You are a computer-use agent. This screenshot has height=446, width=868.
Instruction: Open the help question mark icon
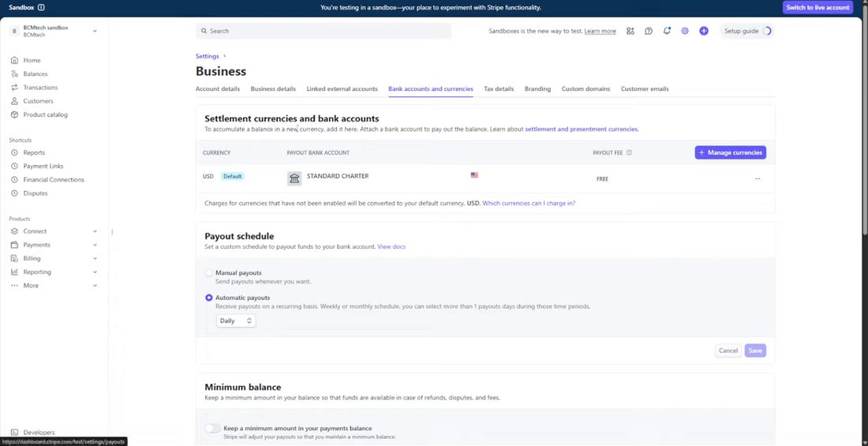coord(648,31)
